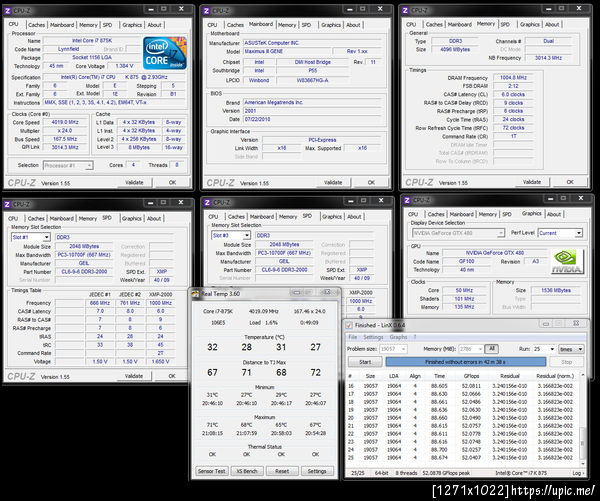Screen dimensions: 600x501
Task: Click Validate in the Memory-tab CPU-Z window
Action: (532, 182)
